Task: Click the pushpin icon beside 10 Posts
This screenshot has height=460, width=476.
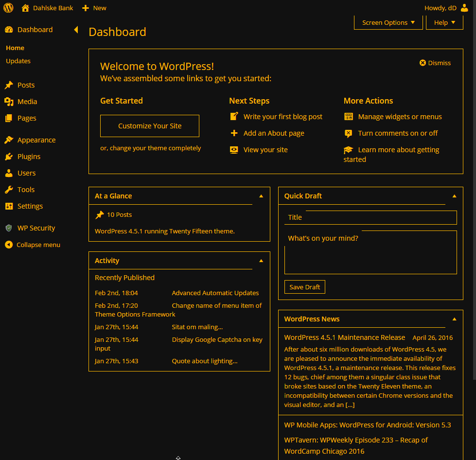Action: [x=100, y=214]
